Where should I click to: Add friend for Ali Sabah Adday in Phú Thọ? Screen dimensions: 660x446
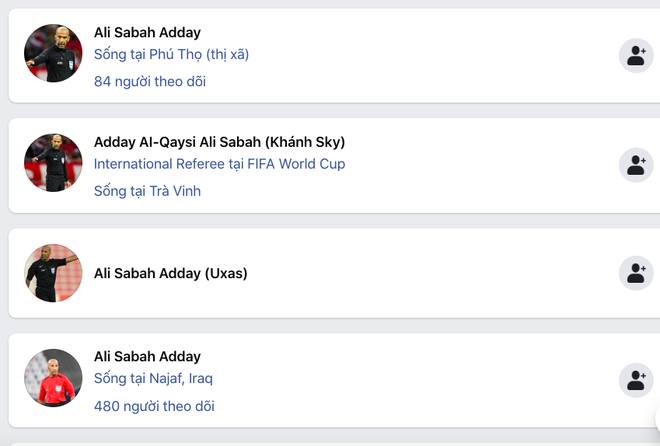click(635, 56)
